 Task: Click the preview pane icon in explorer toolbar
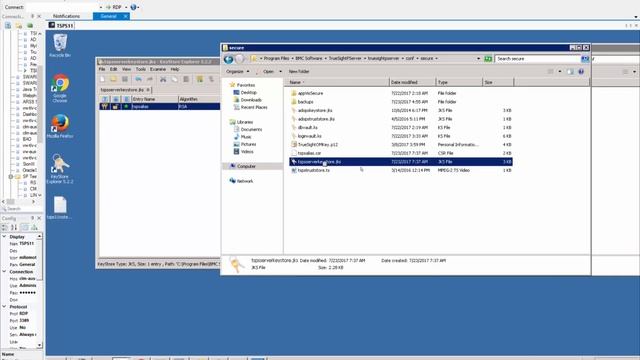[x=570, y=71]
